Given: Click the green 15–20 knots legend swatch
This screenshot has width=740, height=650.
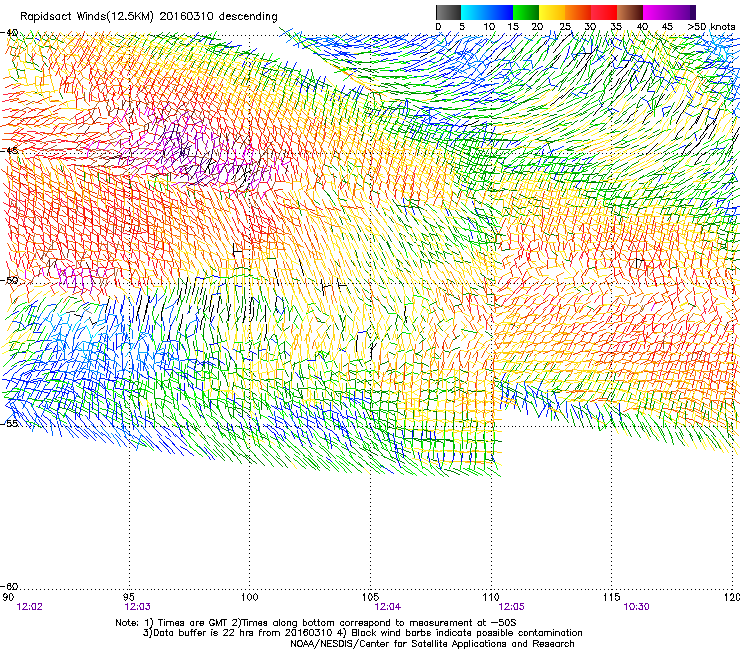Looking at the screenshot, I should click(526, 12).
